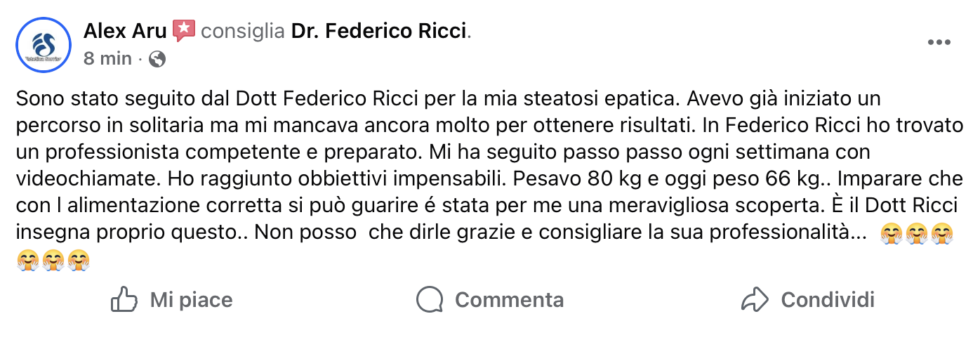980x340 pixels.
Task: Click the first hugging emoji after 'professionalità...'
Action: click(x=890, y=234)
